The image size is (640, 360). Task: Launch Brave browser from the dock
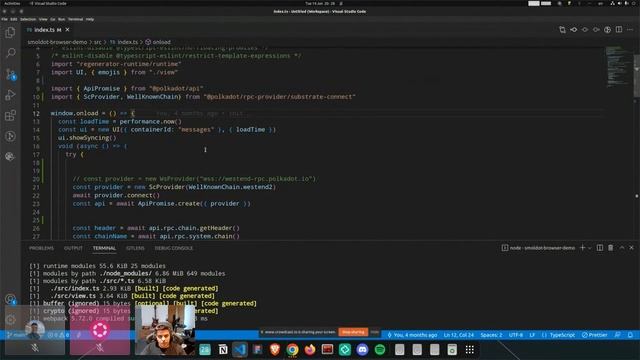(275, 350)
